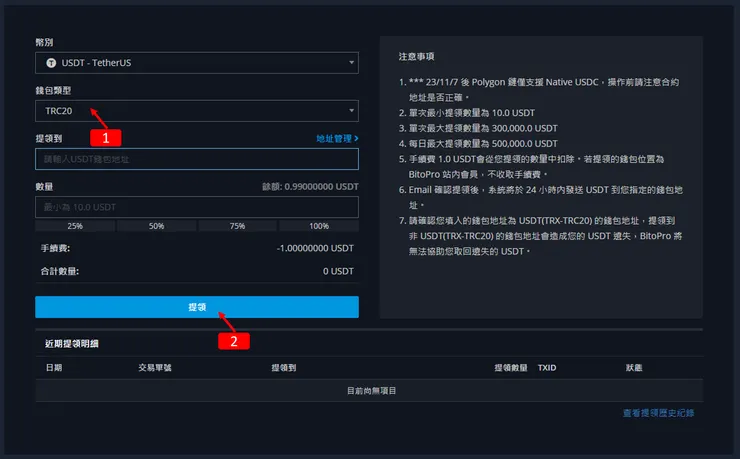Open the USDT - TetherUS currency dropdown
The height and width of the screenshot is (459, 740).
[197, 63]
